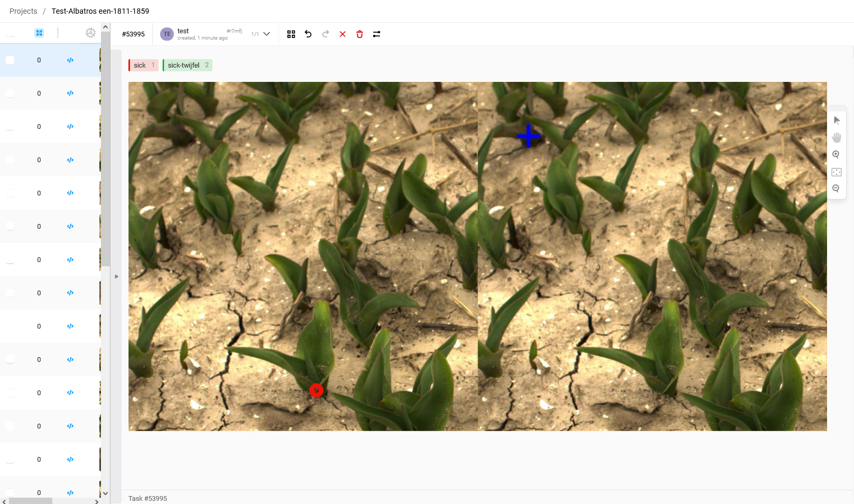854x504 pixels.
Task: Click the red X cancel icon
Action: tap(342, 34)
